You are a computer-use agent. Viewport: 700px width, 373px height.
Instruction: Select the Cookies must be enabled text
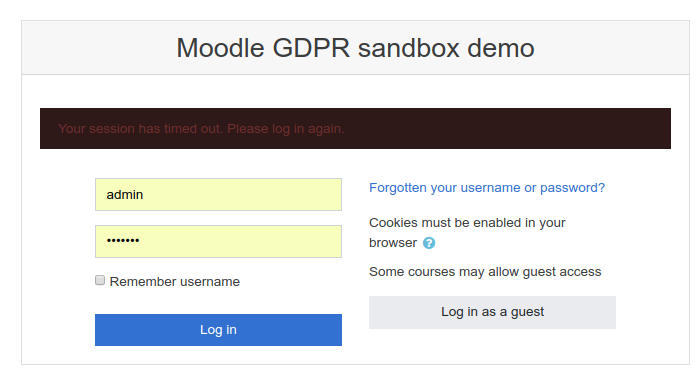[x=467, y=223]
